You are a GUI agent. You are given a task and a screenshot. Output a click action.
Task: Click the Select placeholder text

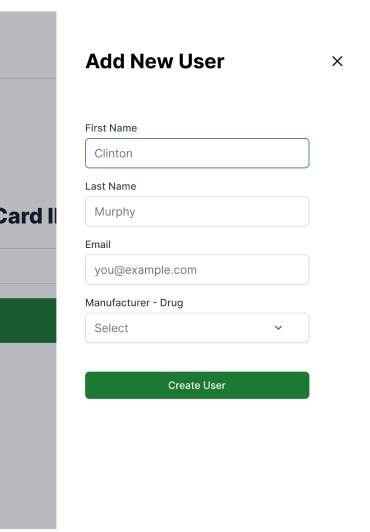(x=111, y=328)
